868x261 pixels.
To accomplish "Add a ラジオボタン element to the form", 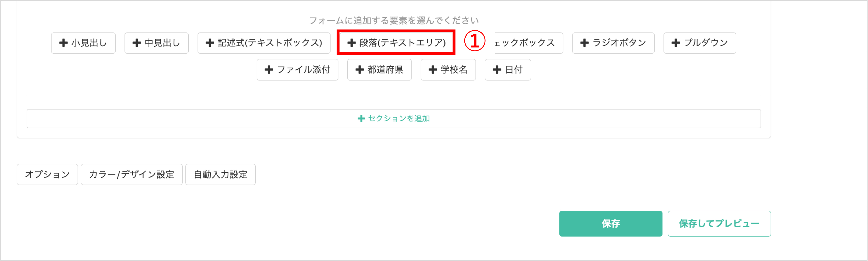I will [613, 43].
